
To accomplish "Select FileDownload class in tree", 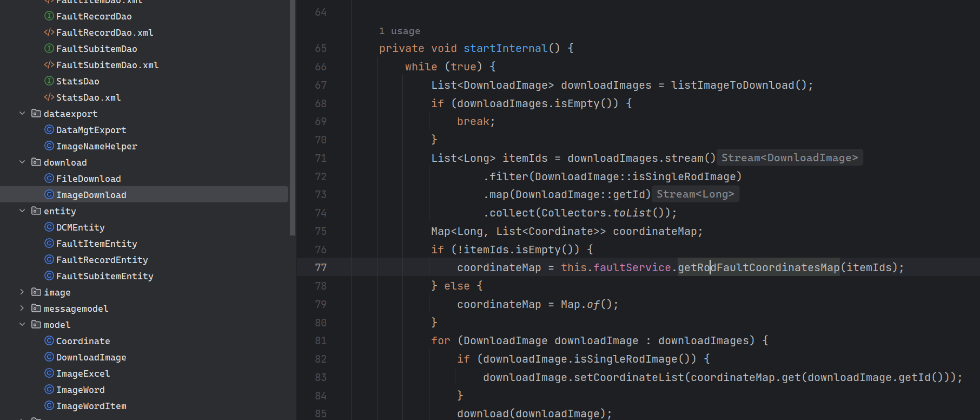I will coord(89,179).
